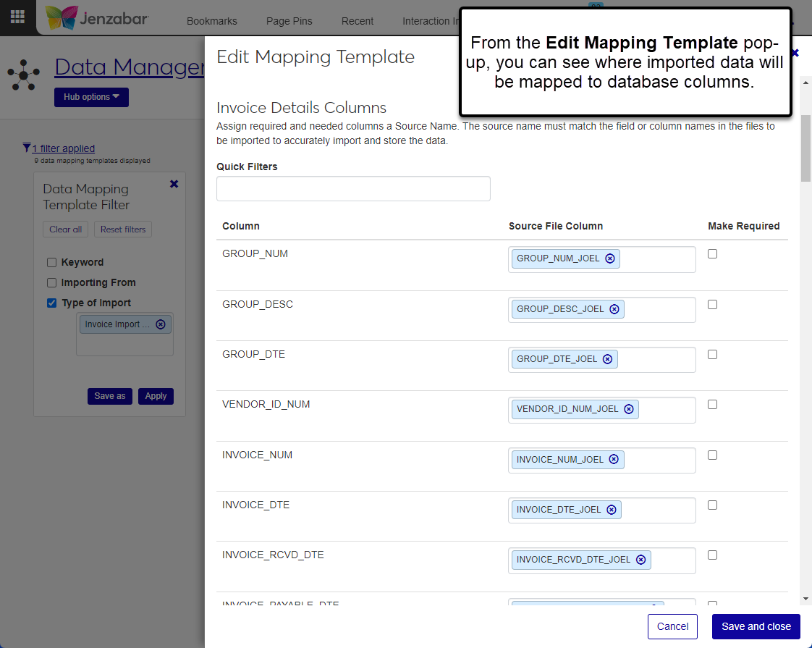
Task: Enable the Keyword filter checkbox
Action: [x=51, y=263]
